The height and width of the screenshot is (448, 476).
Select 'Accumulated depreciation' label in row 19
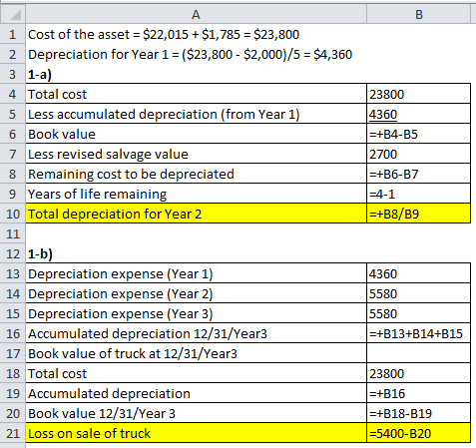pyautogui.click(x=196, y=393)
